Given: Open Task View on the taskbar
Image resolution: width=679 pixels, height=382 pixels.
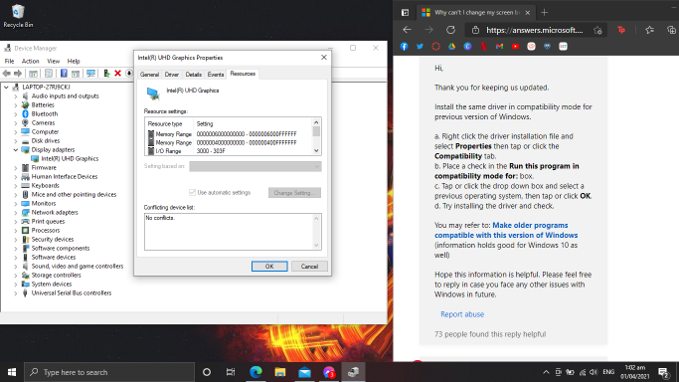Looking at the screenshot, I should [231, 372].
